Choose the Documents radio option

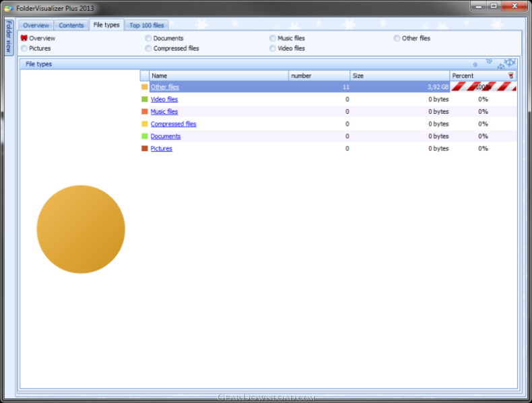164,38
